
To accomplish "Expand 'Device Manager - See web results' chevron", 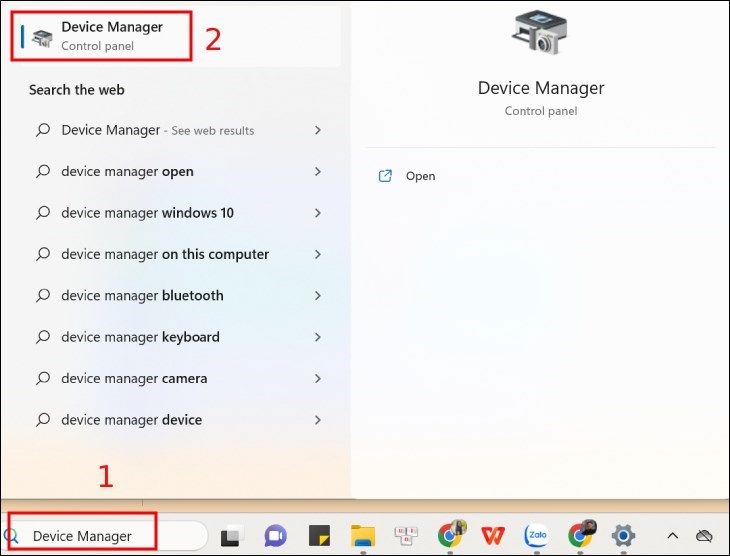I will click(318, 130).
